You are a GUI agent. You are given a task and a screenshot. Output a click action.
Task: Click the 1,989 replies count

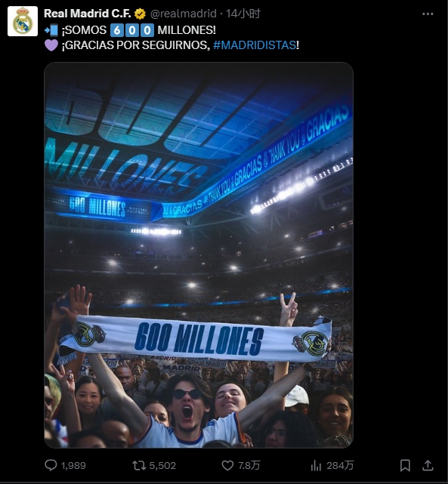(x=73, y=465)
